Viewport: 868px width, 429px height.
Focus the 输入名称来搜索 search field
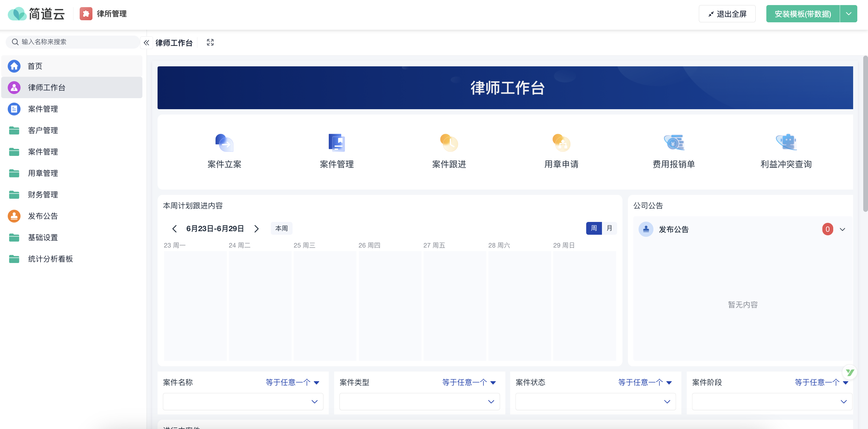click(73, 42)
